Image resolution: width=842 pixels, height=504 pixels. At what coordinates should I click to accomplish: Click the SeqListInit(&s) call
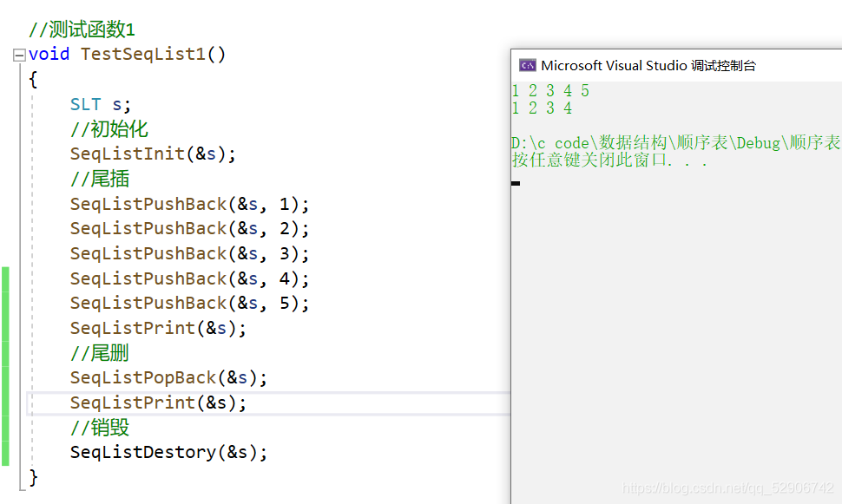point(153,154)
